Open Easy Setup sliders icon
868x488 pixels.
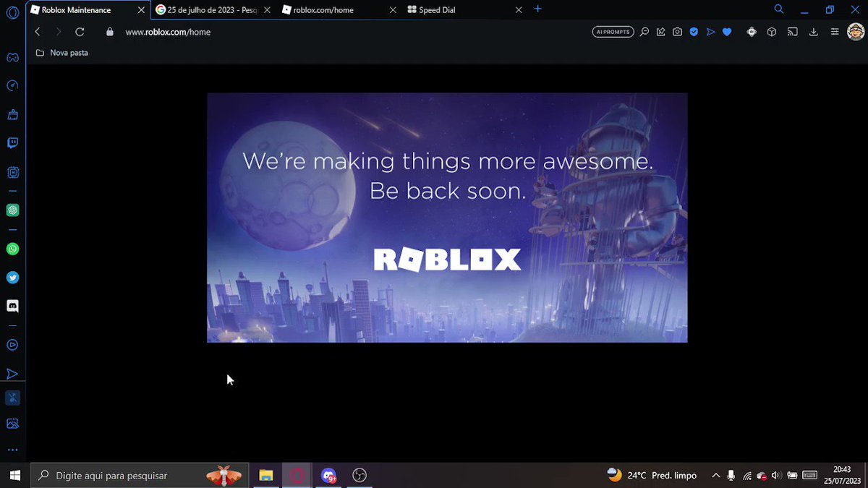pyautogui.click(x=835, y=32)
